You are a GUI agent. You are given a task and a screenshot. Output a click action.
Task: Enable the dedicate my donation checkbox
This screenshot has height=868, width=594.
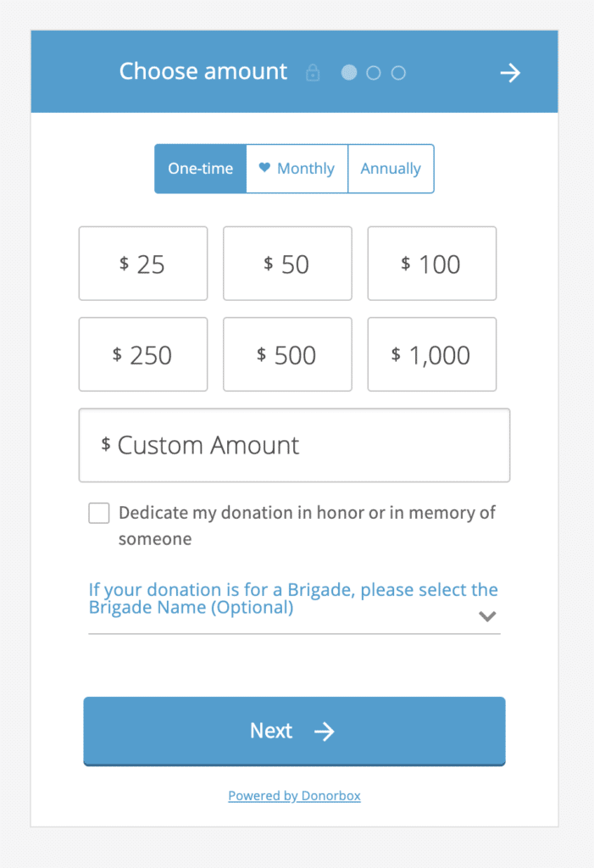99,513
